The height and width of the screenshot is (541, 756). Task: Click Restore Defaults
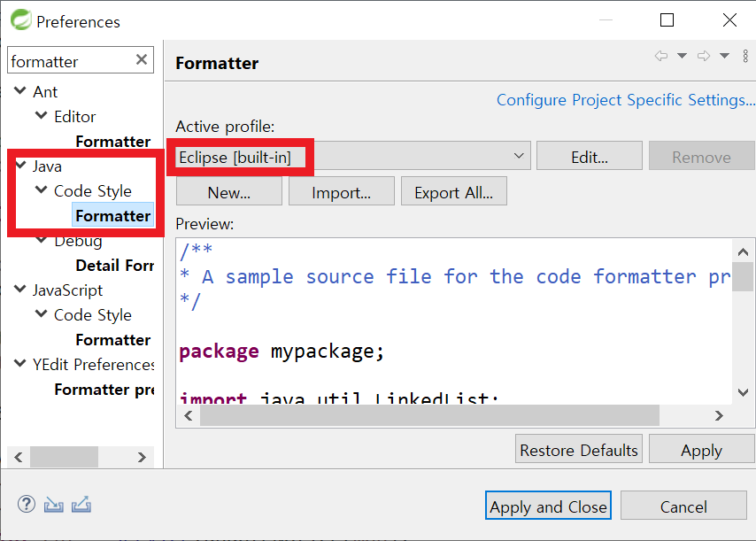[x=579, y=449]
